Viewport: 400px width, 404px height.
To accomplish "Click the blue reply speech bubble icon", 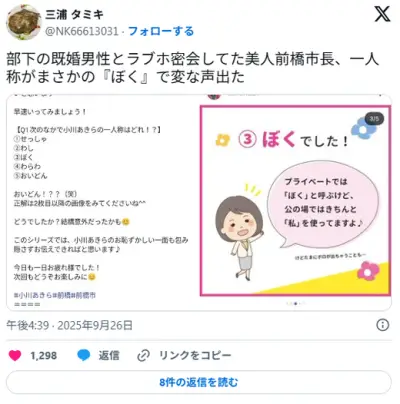I will (x=84, y=355).
